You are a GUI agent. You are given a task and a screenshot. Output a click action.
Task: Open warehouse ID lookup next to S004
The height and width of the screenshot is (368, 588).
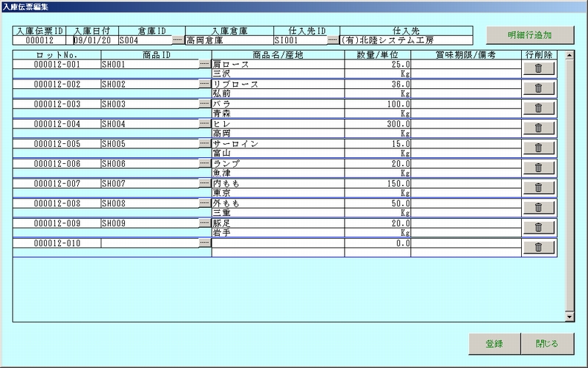click(177, 40)
